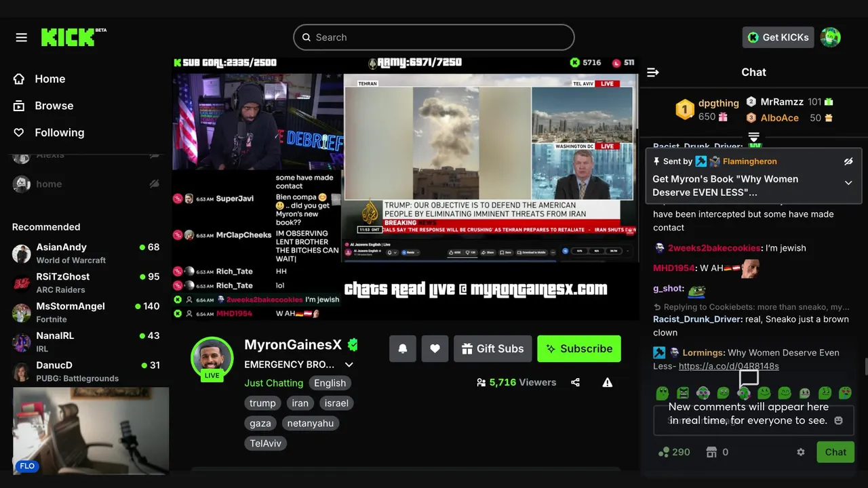Image resolution: width=868 pixels, height=488 pixels.
Task: Click AlboAce on leaderboard
Action: [x=780, y=118]
